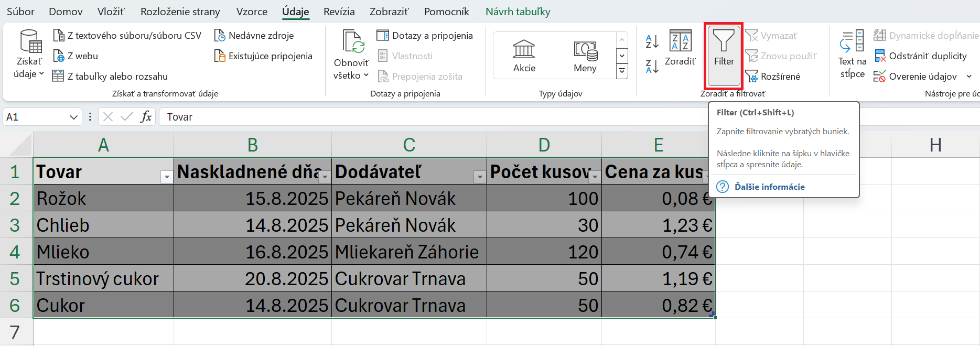Screen dimensions: 980x346
Task: Expand the data types gallery
Action: (x=622, y=71)
